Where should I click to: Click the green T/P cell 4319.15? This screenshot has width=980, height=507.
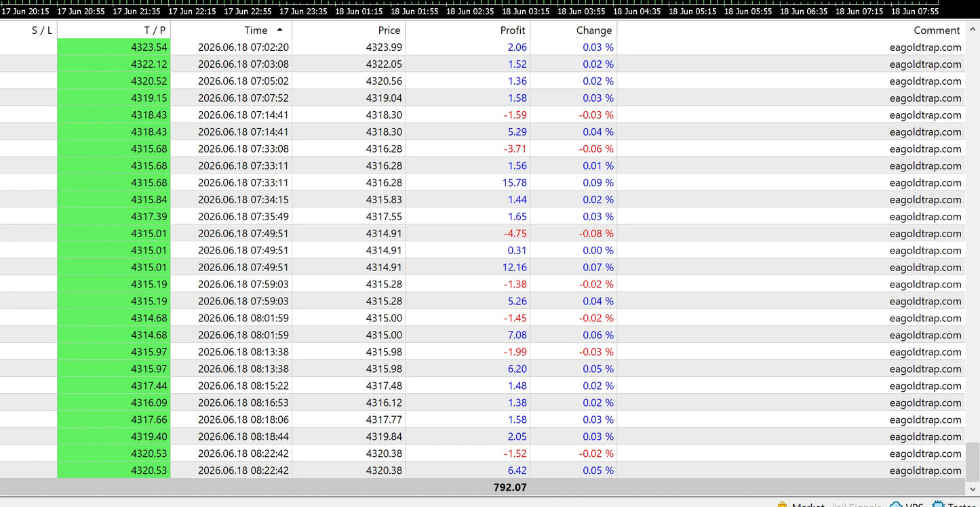[114, 98]
